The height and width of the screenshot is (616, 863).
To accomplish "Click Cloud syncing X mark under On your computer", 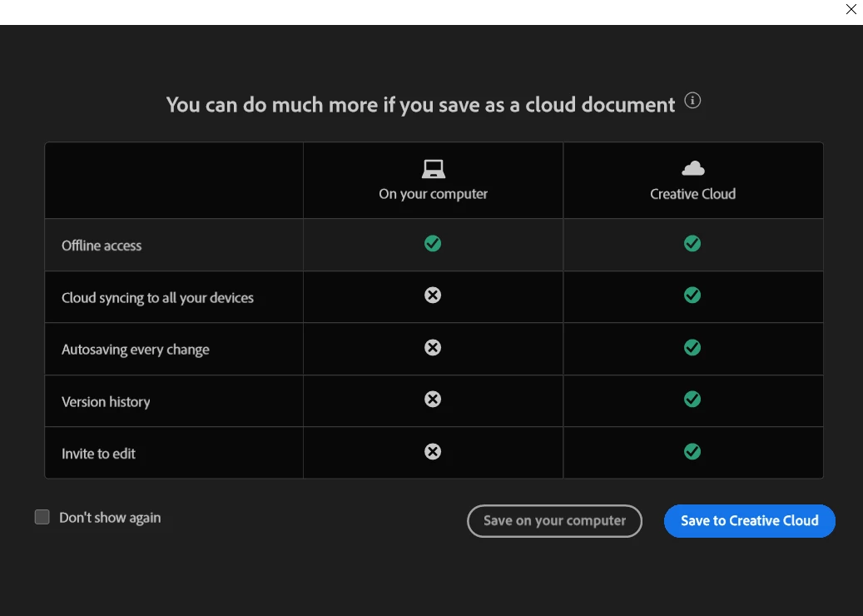I will click(433, 296).
